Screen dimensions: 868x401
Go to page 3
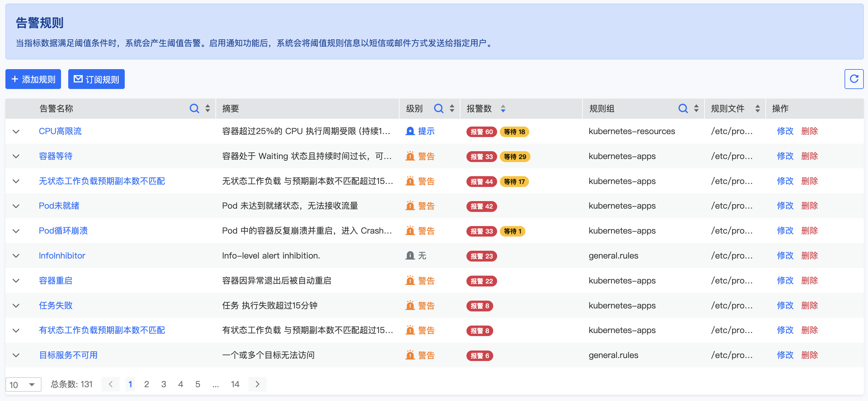(x=164, y=384)
